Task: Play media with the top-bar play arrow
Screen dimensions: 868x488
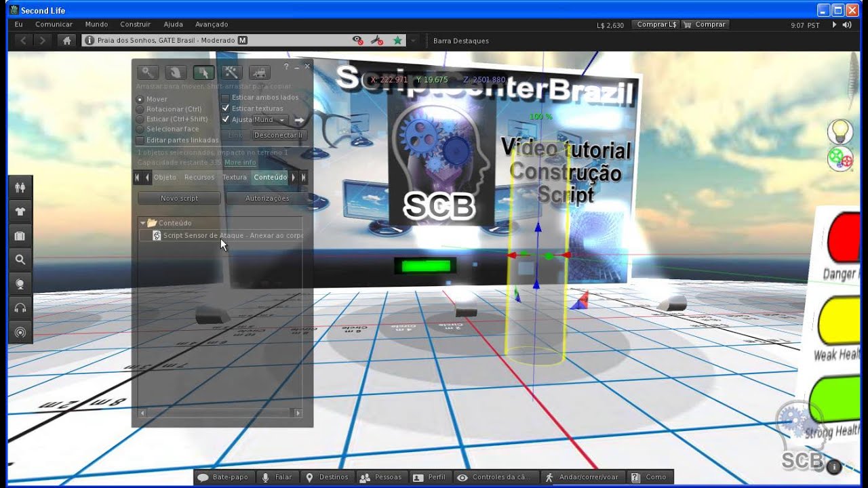Action: (x=834, y=25)
